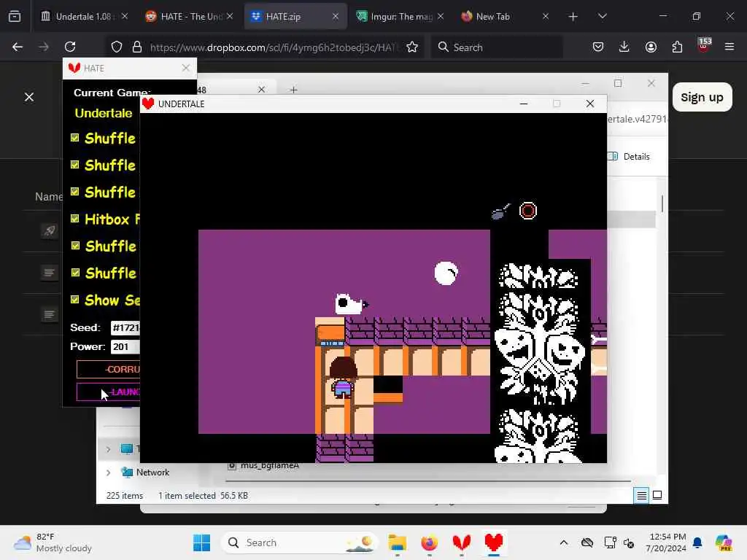Toggle the first Shuffle checkbox in HATE

coord(75,138)
